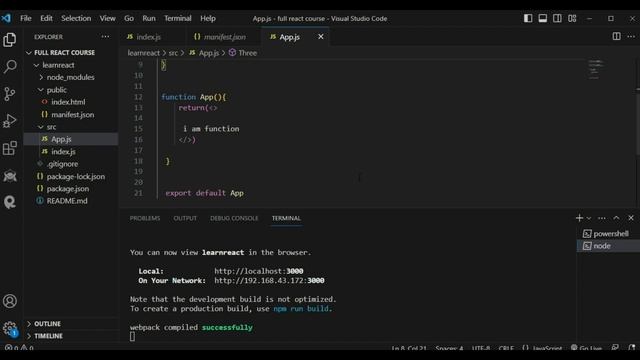The height and width of the screenshot is (360, 640).
Task: Open the Edit menu
Action: 46,18
